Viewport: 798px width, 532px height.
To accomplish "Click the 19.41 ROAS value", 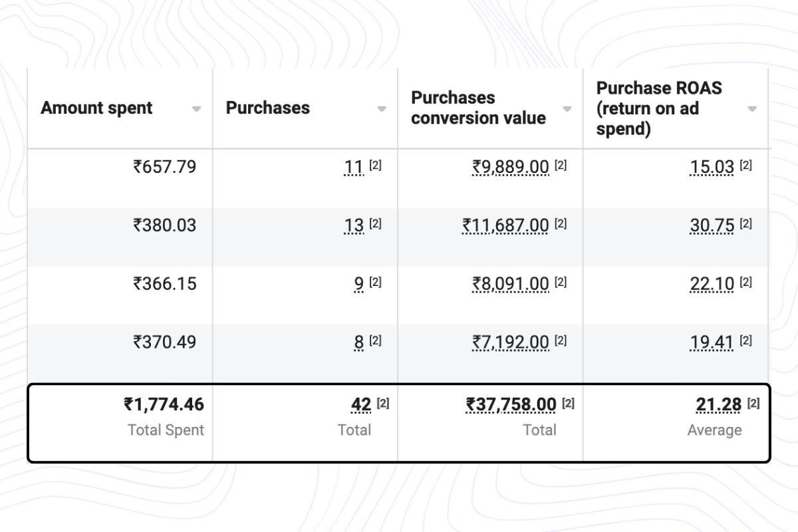I will point(712,342).
